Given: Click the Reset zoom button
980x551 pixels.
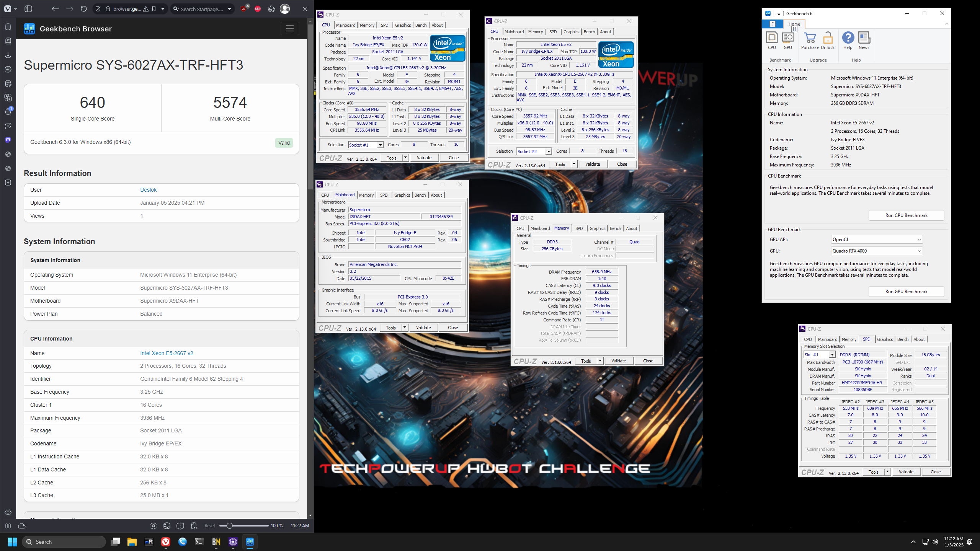Looking at the screenshot, I should click(x=210, y=526).
